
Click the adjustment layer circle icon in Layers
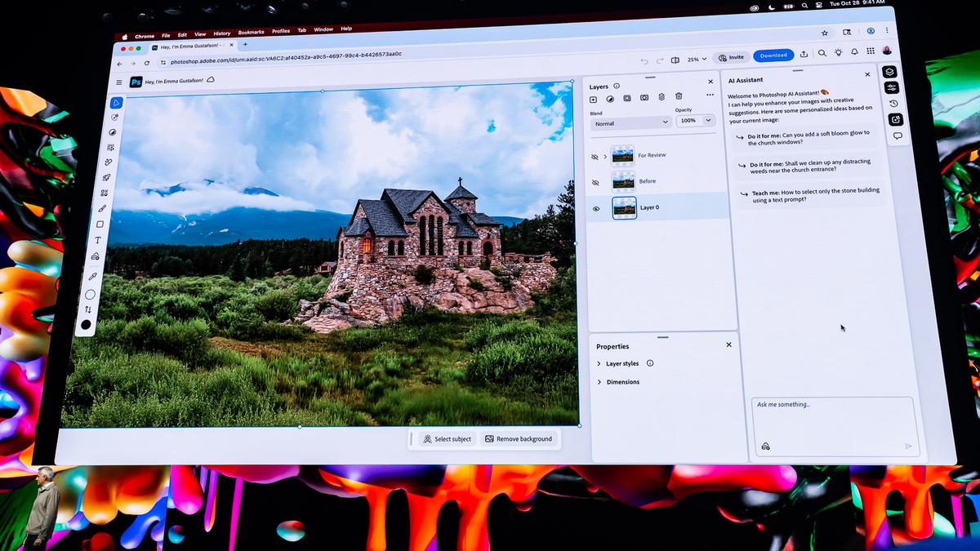(610, 99)
